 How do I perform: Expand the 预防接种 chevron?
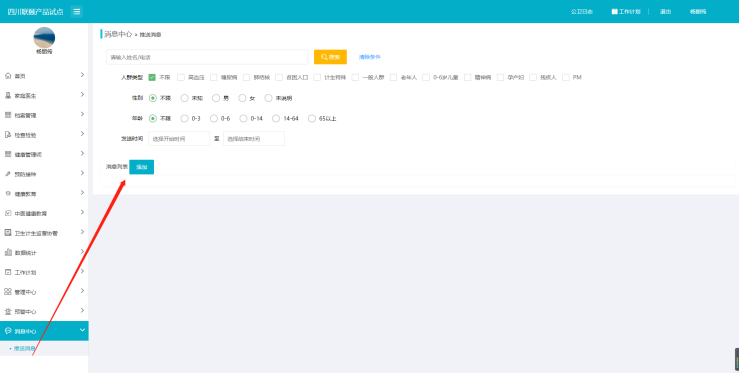(x=82, y=173)
